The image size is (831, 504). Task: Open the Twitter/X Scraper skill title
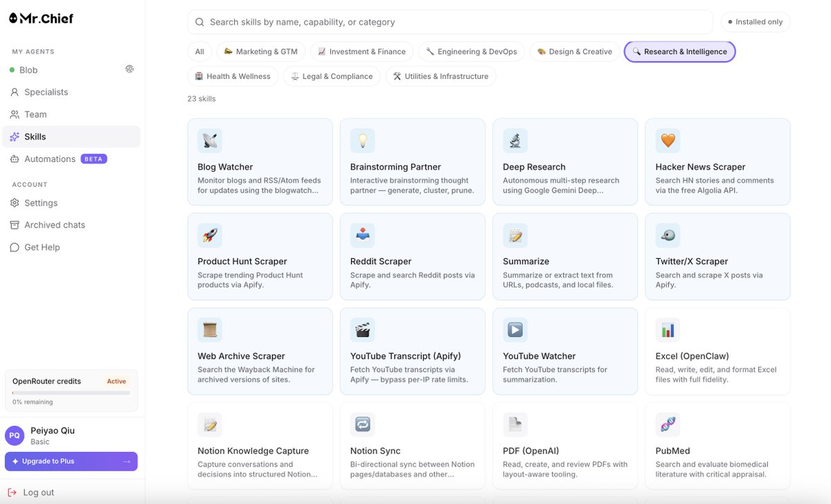(692, 261)
